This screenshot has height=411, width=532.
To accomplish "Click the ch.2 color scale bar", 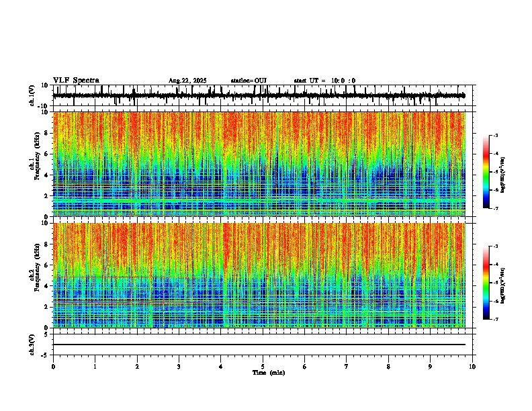I will [x=486, y=283].
